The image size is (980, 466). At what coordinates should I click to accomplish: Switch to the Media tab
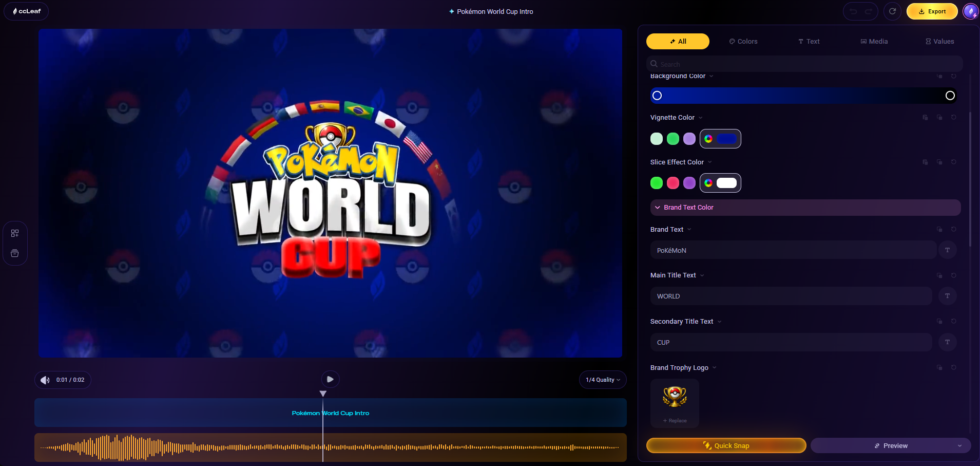874,42
